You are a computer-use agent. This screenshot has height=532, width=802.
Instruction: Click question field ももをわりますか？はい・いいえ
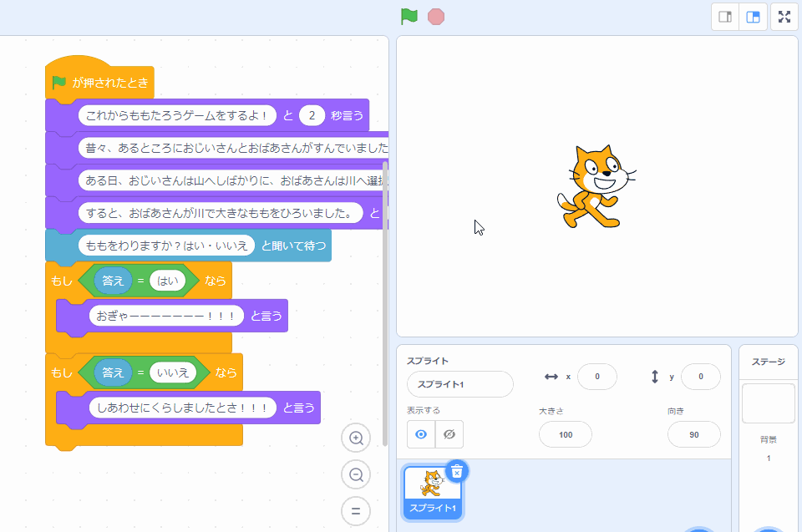pos(166,246)
